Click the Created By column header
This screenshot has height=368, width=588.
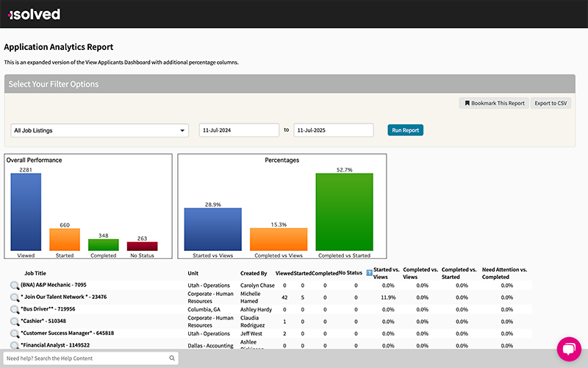254,273
